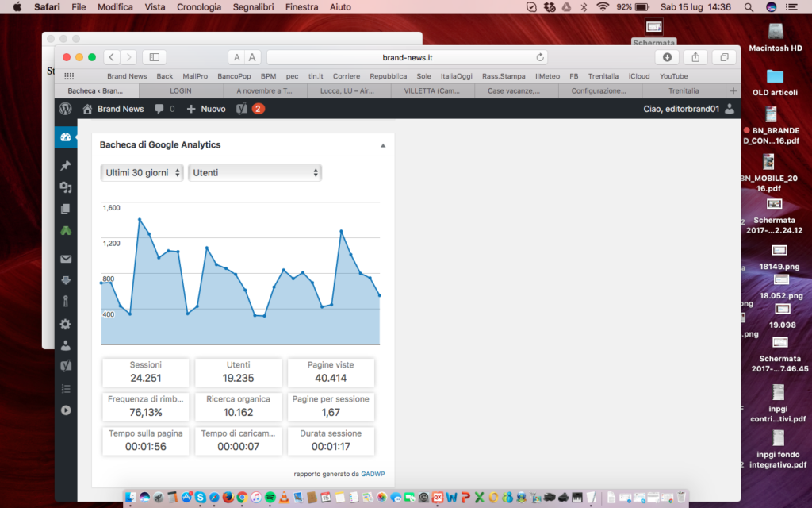
Task: Click the Pages icon in sidebar
Action: click(x=65, y=209)
